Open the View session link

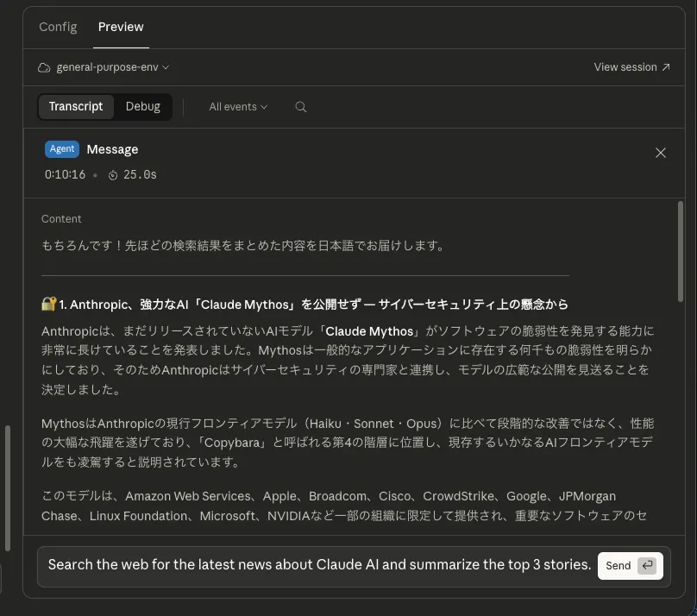[631, 67]
